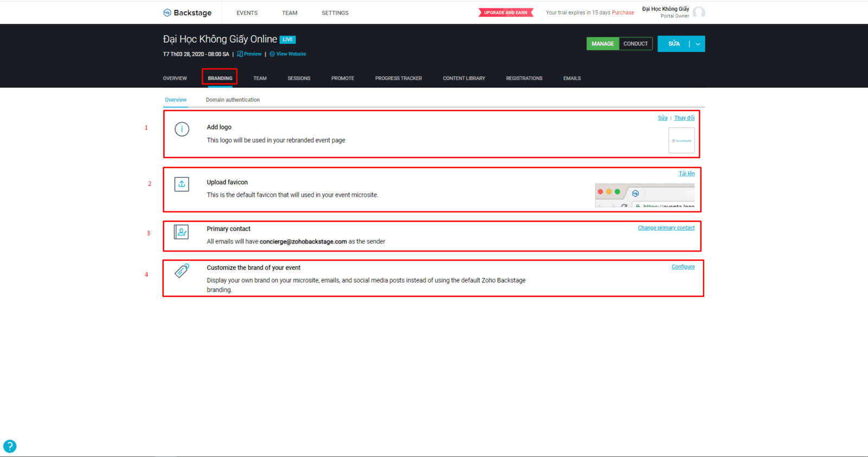Click the uploaded logo thumbnail

coord(681,140)
